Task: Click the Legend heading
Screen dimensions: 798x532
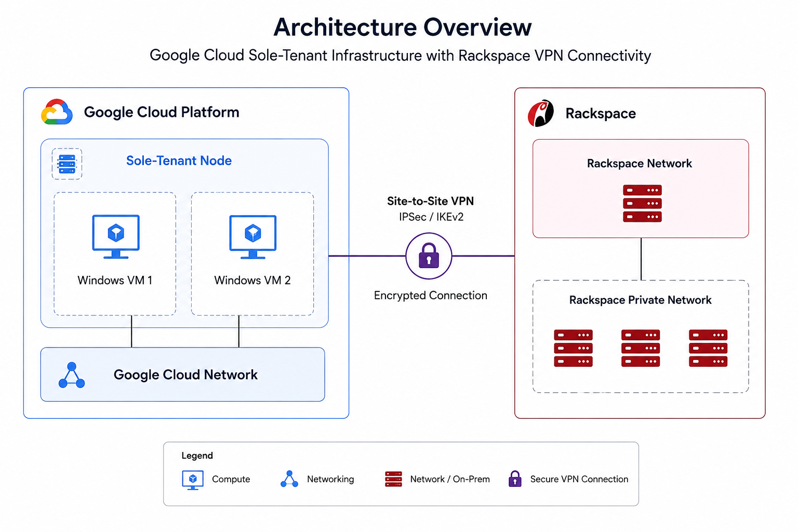Action: click(x=197, y=456)
